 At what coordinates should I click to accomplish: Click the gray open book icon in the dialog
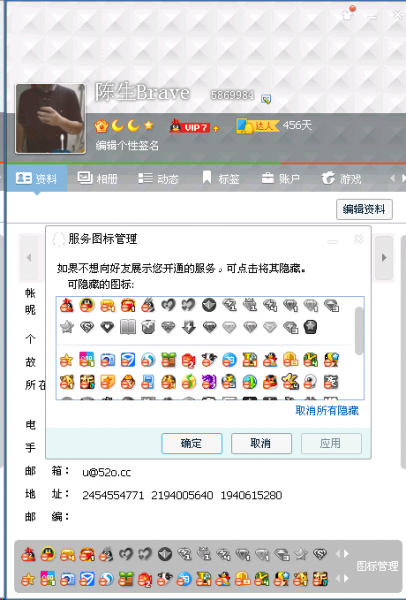coord(127,327)
